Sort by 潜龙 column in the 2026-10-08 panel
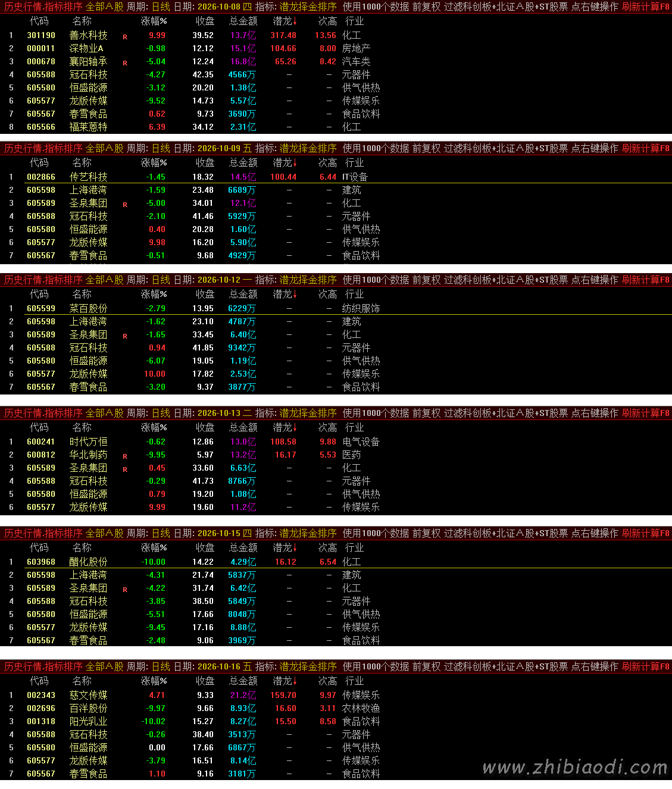The height and width of the screenshot is (789, 672). (x=285, y=21)
